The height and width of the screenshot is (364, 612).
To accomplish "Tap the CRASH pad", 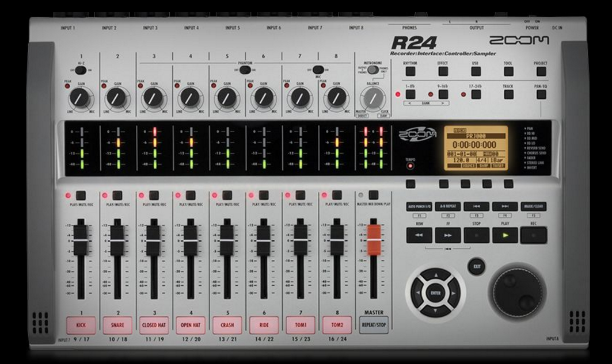I will click(227, 325).
